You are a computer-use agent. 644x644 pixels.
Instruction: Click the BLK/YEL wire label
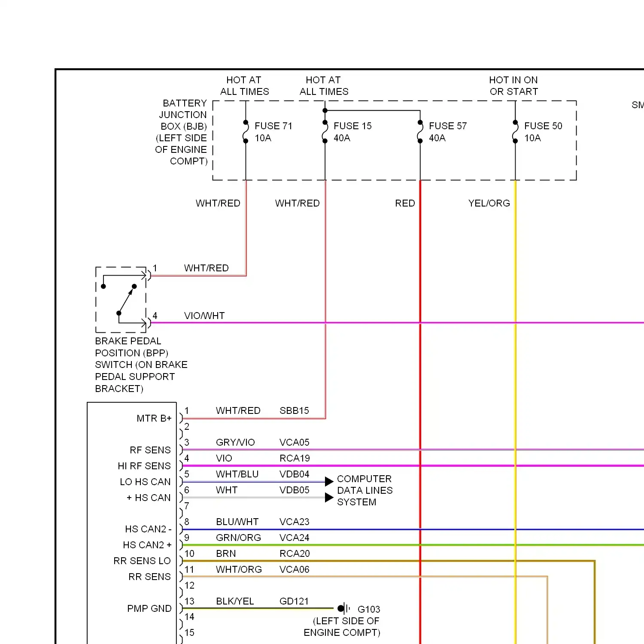[x=235, y=601]
